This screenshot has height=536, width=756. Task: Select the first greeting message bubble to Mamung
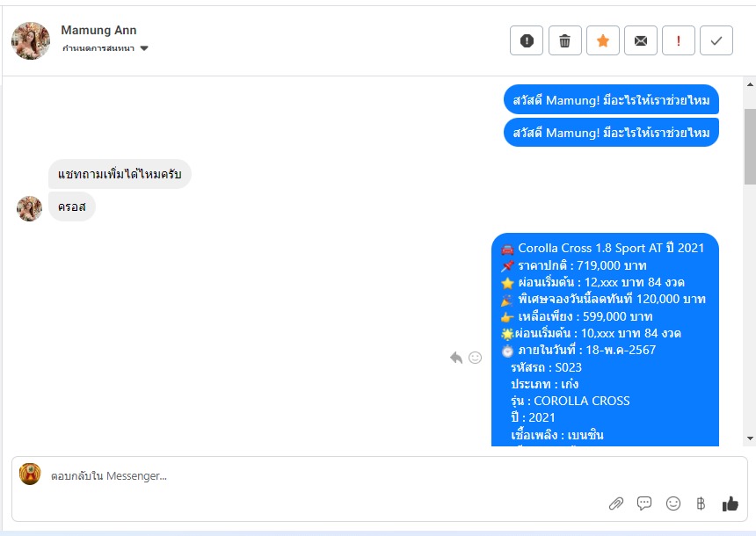click(x=611, y=100)
